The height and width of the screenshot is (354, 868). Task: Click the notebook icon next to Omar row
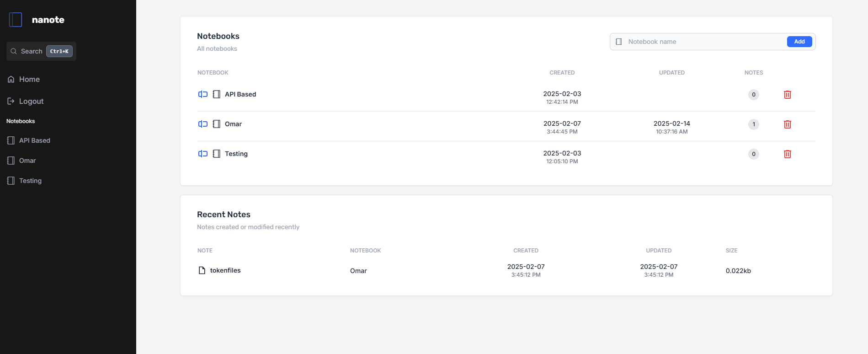point(216,124)
